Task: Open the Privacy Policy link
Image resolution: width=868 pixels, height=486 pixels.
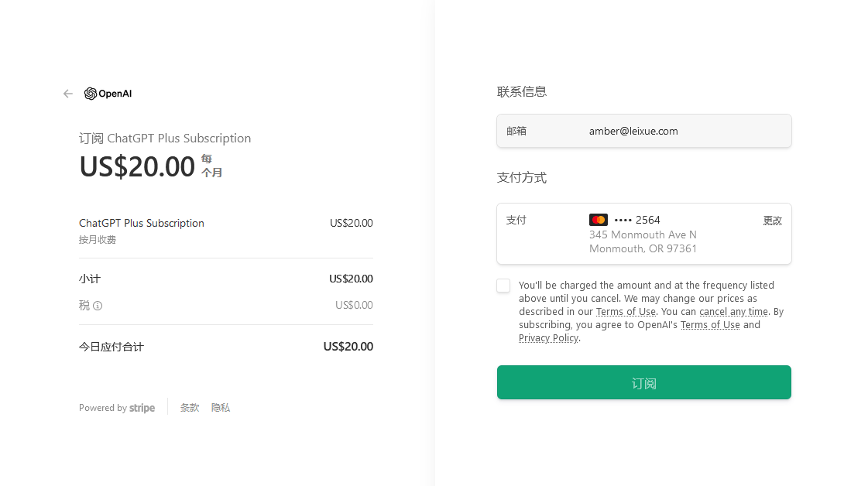Action: 548,338
